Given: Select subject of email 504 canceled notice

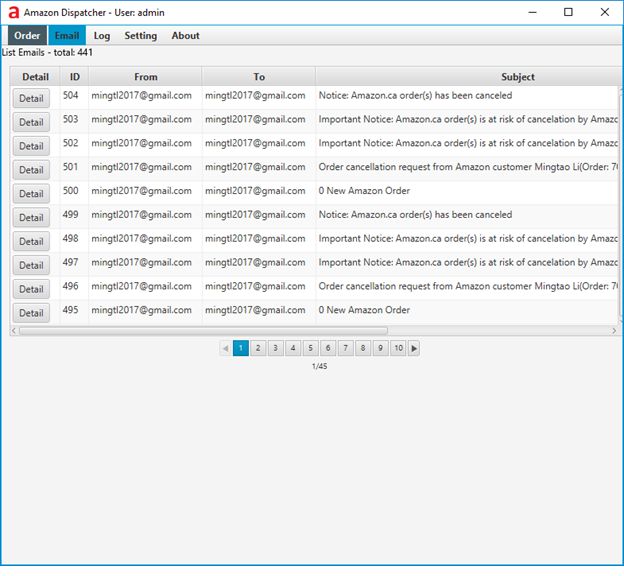Looking at the screenshot, I should [x=415, y=96].
